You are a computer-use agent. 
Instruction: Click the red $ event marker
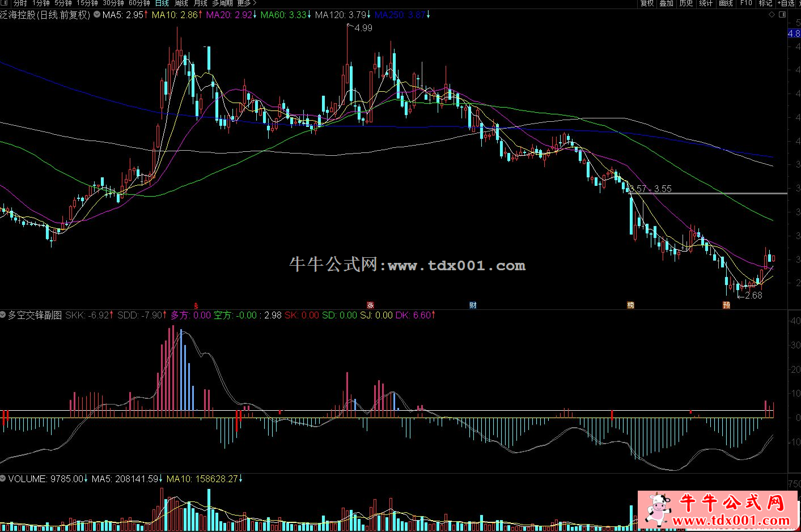tap(196, 305)
